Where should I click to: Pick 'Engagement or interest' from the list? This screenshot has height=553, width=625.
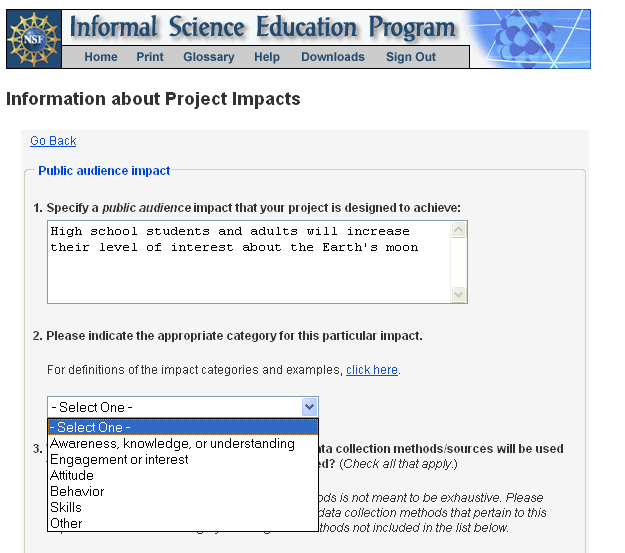point(119,460)
